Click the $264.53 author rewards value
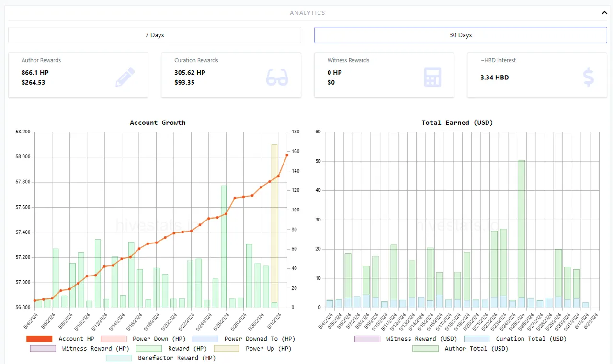Image resolution: width=613 pixels, height=364 pixels. pos(33,83)
